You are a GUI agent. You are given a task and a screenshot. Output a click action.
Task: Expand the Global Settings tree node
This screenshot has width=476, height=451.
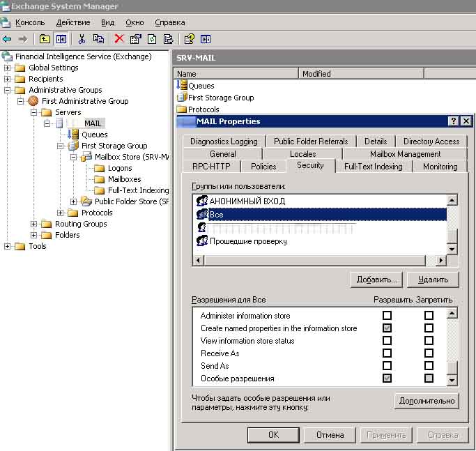(8, 68)
